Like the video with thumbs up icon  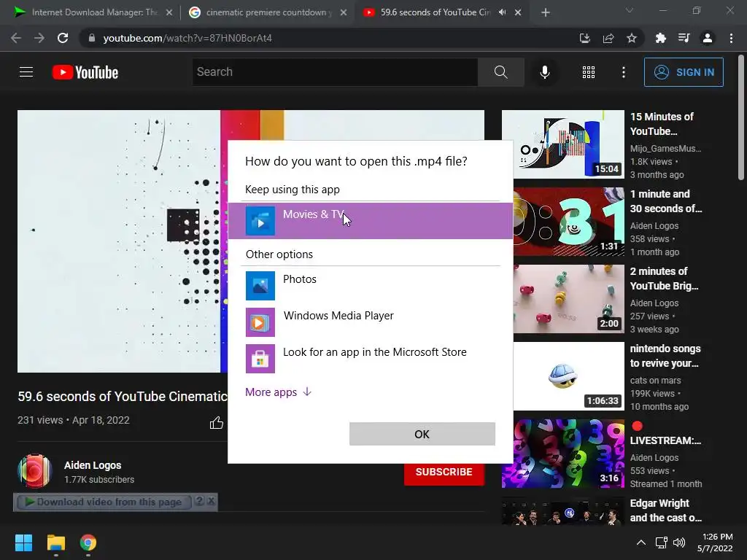(216, 422)
